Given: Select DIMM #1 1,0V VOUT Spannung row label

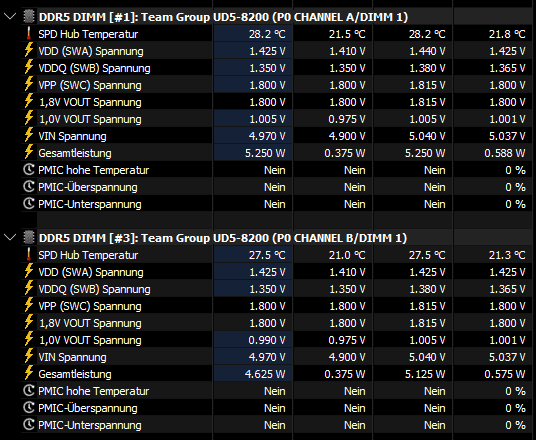Looking at the screenshot, I should click(x=90, y=119).
